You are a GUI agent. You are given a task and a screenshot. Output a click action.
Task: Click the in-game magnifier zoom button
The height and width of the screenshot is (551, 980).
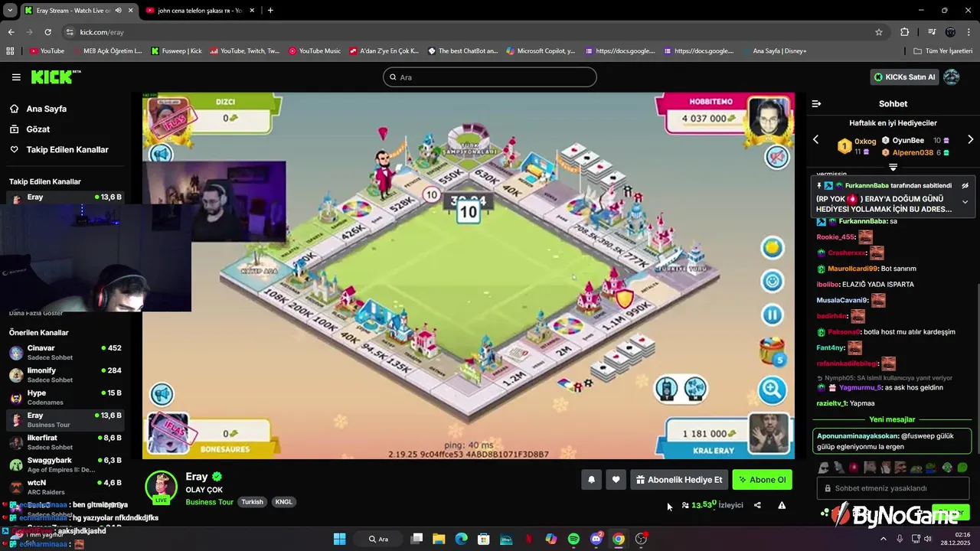coord(772,390)
